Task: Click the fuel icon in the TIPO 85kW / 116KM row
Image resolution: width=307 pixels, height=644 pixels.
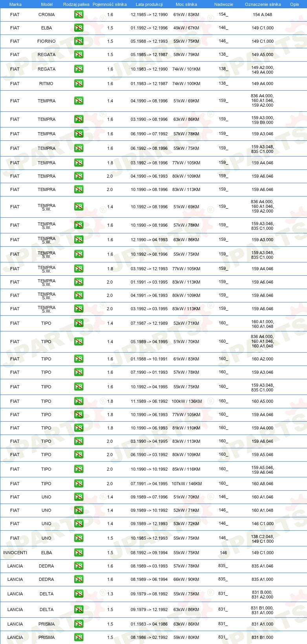Action: point(79,469)
